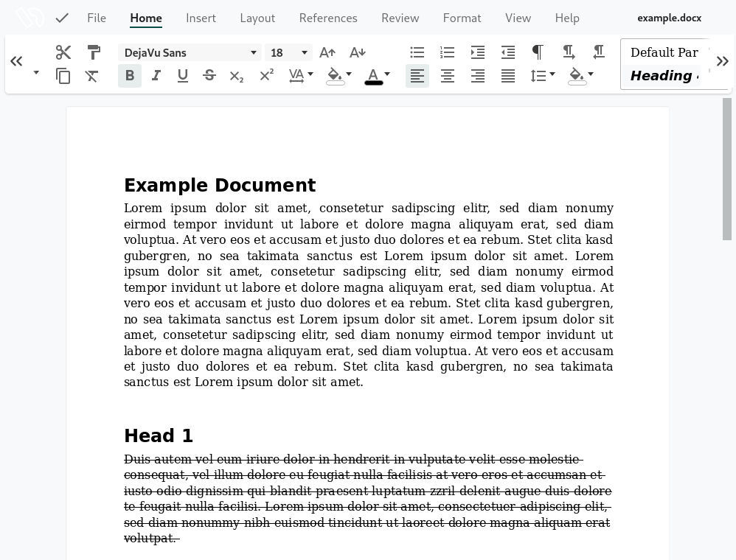This screenshot has height=560, width=736.
Task: Apply superscript formatting
Action: 267,75
